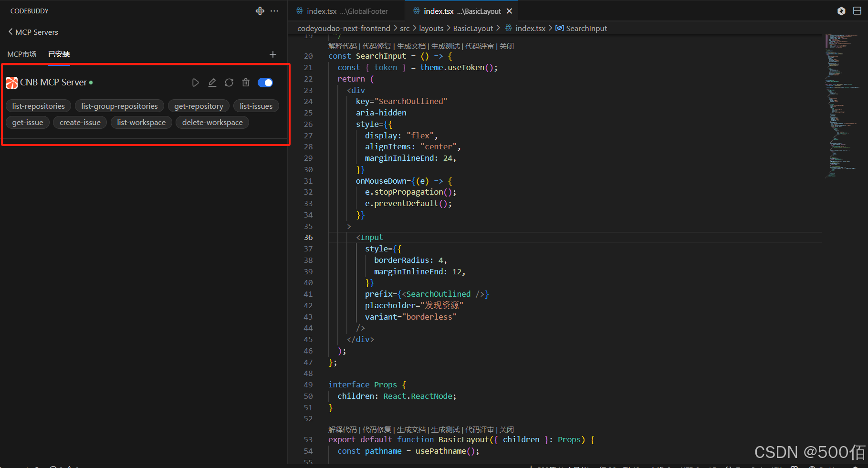Screen dimensions: 868x468
Task: Click the split editor layout icon
Action: click(x=857, y=11)
